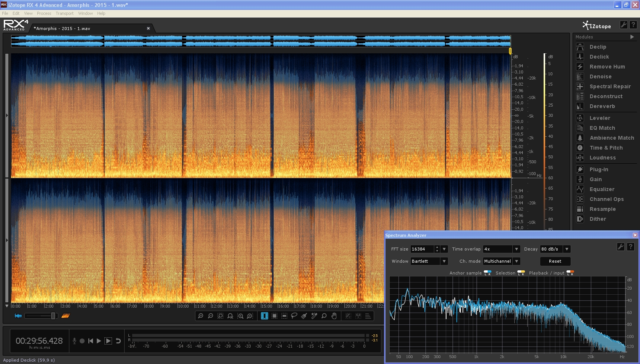Select the Lasso selection tool
The image size is (640, 364).
[x=294, y=316]
